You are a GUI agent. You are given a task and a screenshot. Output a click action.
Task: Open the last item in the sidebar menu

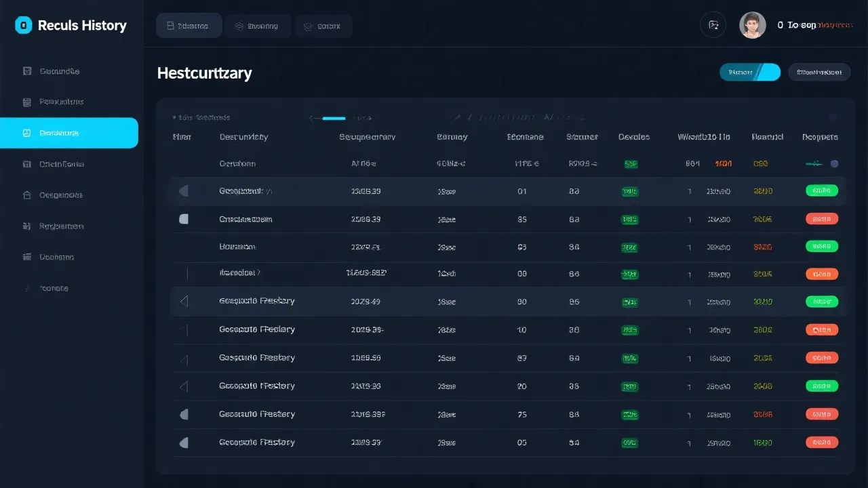[x=53, y=288]
